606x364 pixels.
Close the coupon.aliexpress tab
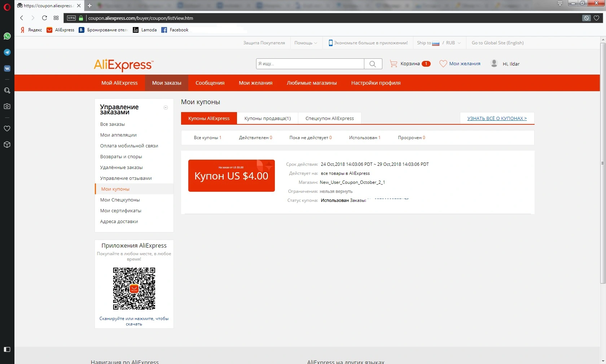79,5
